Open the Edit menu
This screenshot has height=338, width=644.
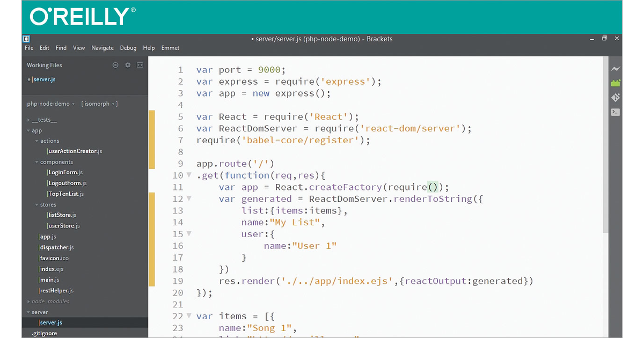click(45, 48)
